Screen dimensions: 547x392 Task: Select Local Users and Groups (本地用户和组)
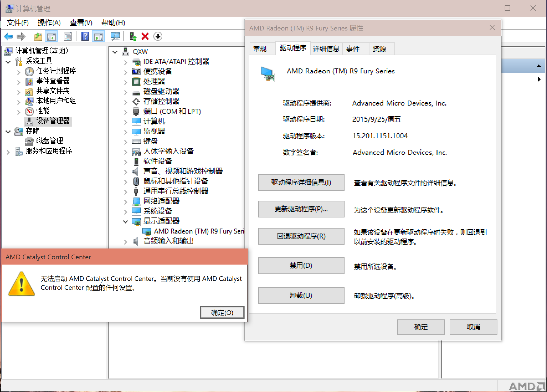click(x=56, y=101)
